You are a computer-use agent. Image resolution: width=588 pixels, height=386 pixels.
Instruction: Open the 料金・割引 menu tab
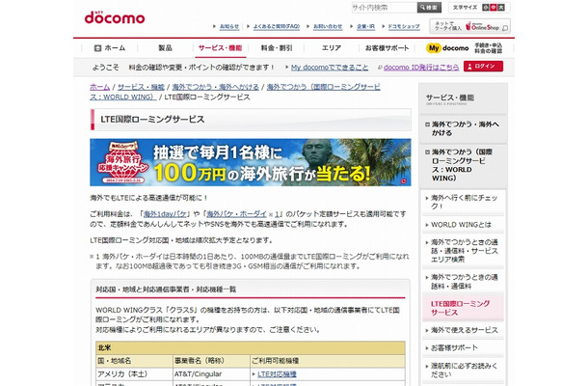[x=277, y=48]
